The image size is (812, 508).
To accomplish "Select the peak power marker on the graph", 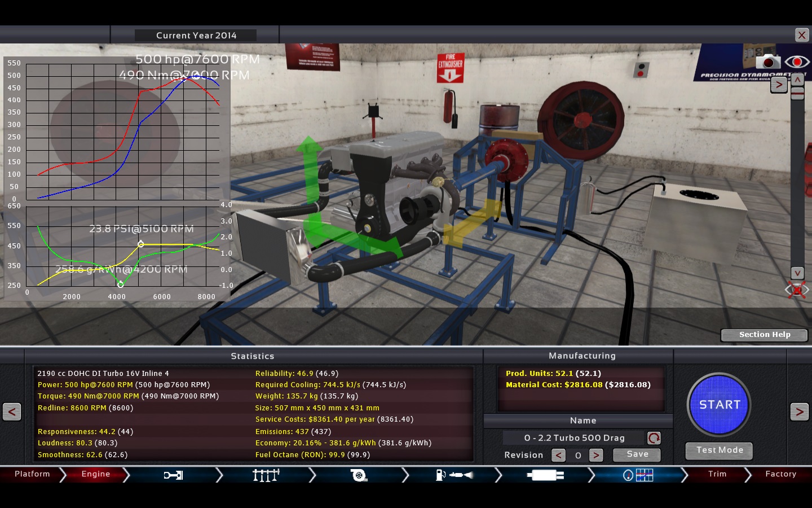I will point(196,76).
